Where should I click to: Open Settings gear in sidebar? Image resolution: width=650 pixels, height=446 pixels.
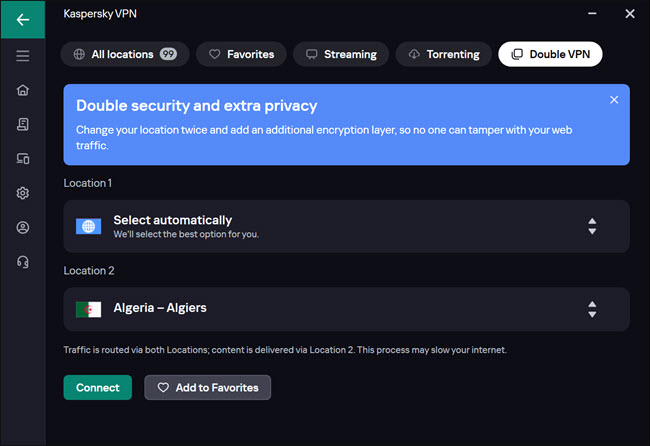coord(22,193)
